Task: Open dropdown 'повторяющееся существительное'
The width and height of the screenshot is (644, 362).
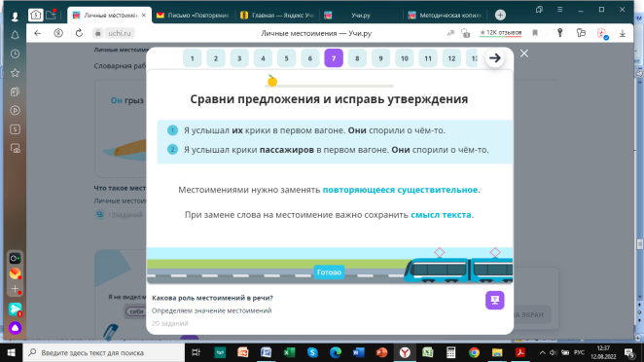Action: click(400, 190)
